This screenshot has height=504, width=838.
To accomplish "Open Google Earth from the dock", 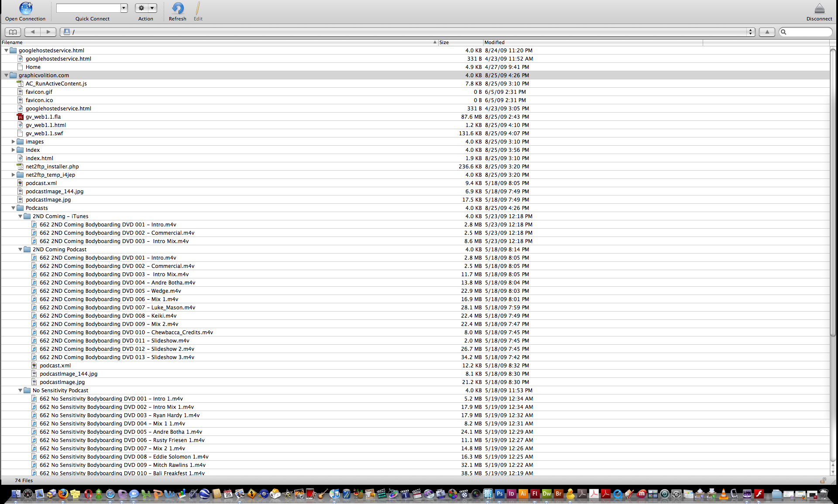I will coord(205,494).
